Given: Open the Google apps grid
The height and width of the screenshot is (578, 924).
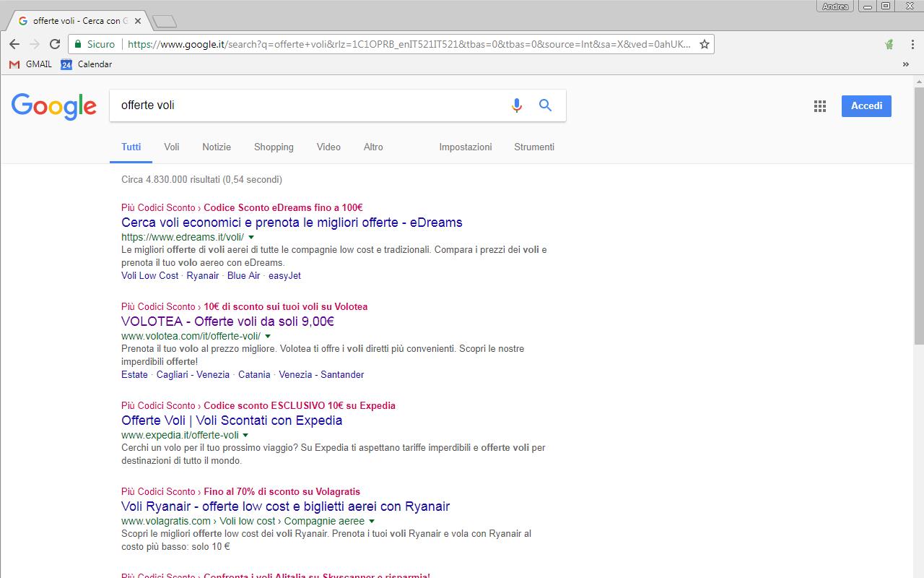Looking at the screenshot, I should [820, 106].
